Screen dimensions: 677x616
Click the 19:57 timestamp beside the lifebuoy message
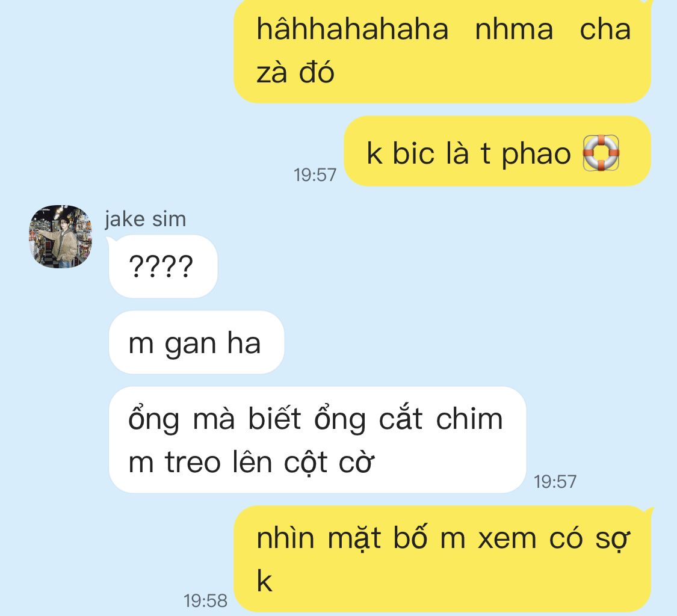pyautogui.click(x=315, y=175)
